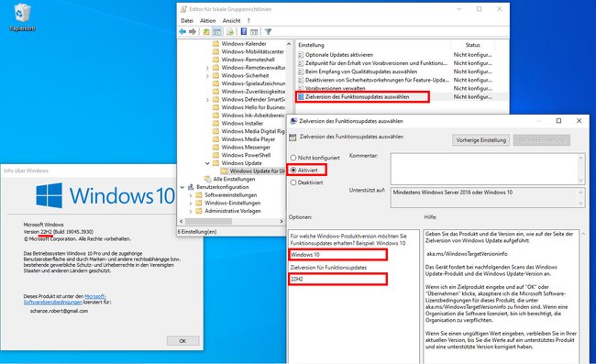Click the Windows Hello for Business folder icon
Image resolution: width=596 pixels, height=364 pixels.
point(215,107)
